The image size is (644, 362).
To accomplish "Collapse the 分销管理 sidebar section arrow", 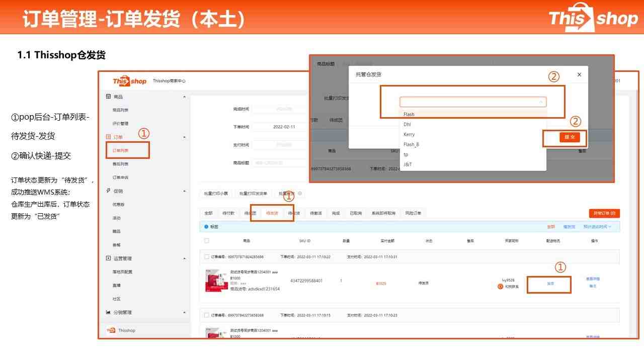I will [x=184, y=312].
